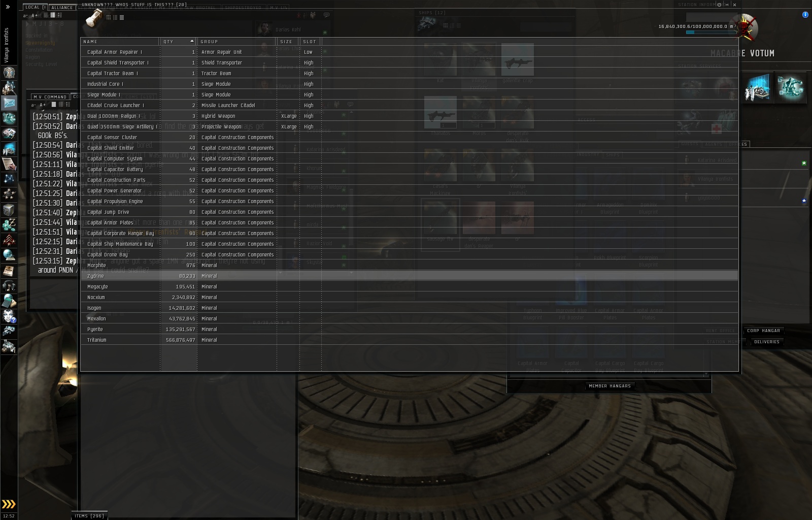This screenshot has width=812, height=520.
Task: Set M.V Command chat to no-portrait text mode
Action: [x=54, y=105]
